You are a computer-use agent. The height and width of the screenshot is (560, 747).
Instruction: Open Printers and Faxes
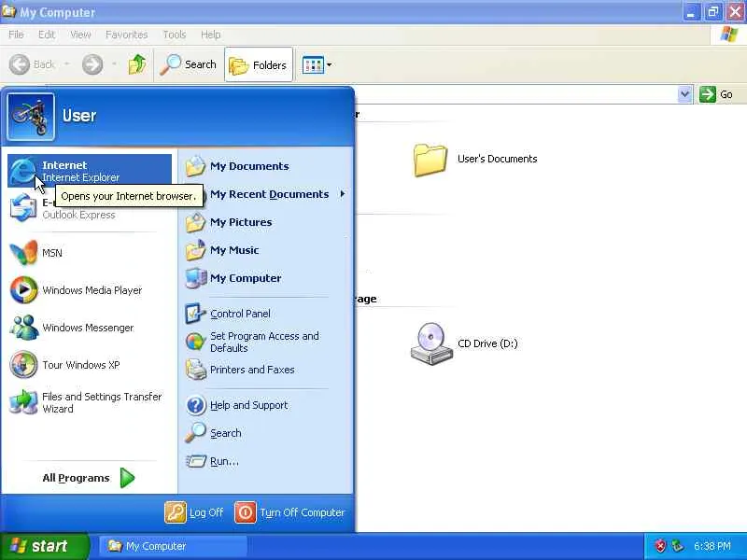(x=265, y=370)
